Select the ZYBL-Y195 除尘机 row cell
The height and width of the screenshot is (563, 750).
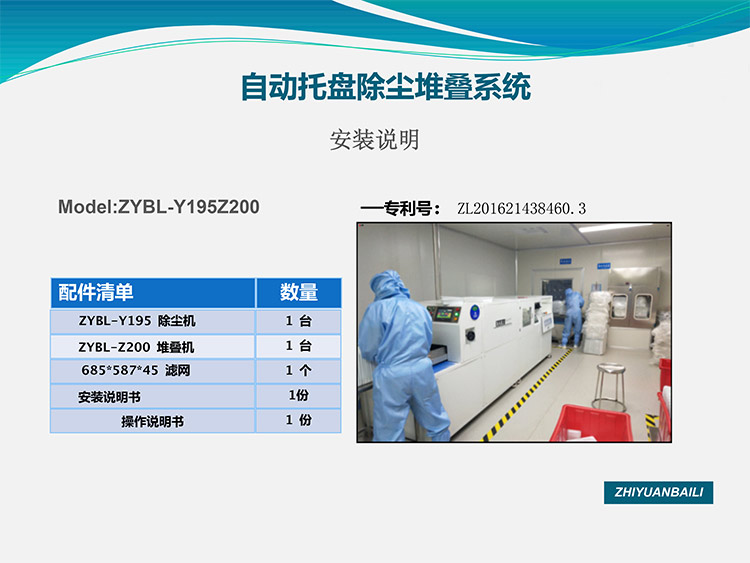point(152,321)
